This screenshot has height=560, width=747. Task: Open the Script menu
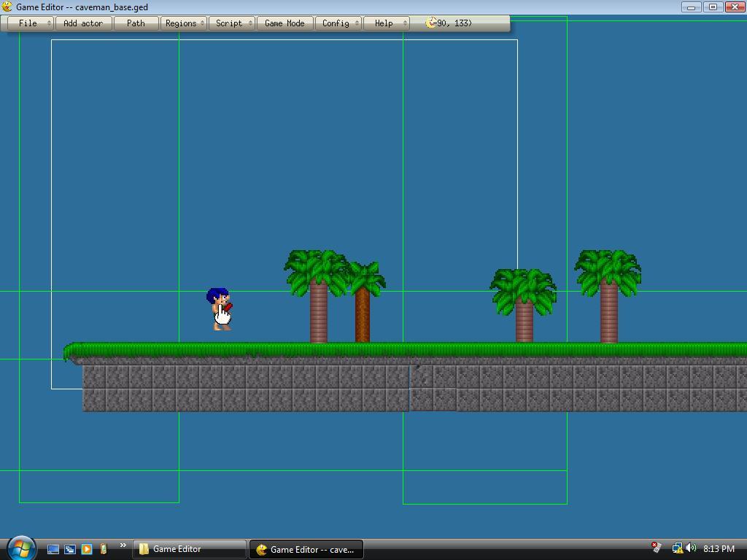tap(228, 23)
